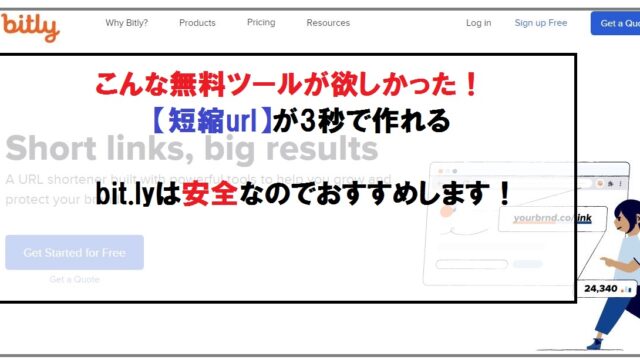Click the blue Get a Quote button in header

point(616,23)
